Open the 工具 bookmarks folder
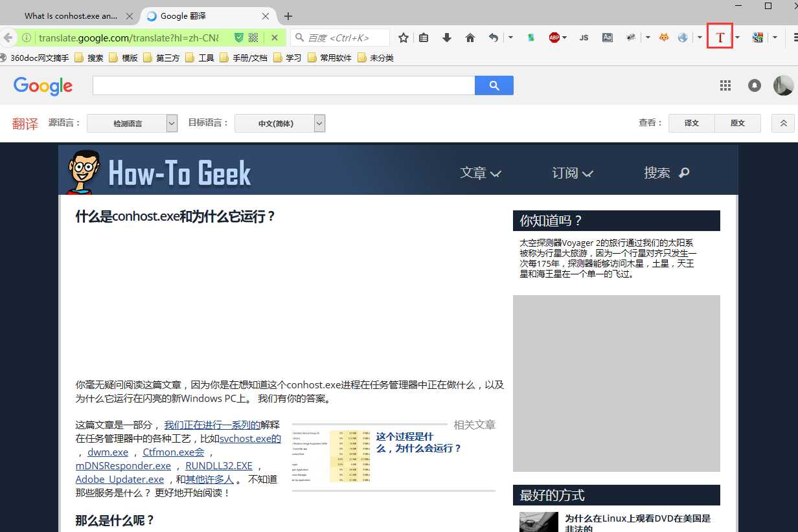This screenshot has height=532, width=798. pos(199,58)
